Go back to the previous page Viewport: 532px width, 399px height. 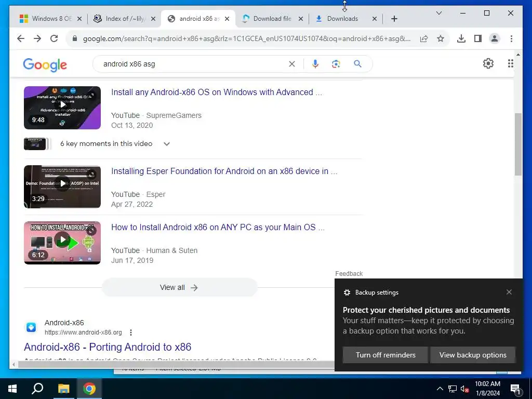pyautogui.click(x=21, y=38)
